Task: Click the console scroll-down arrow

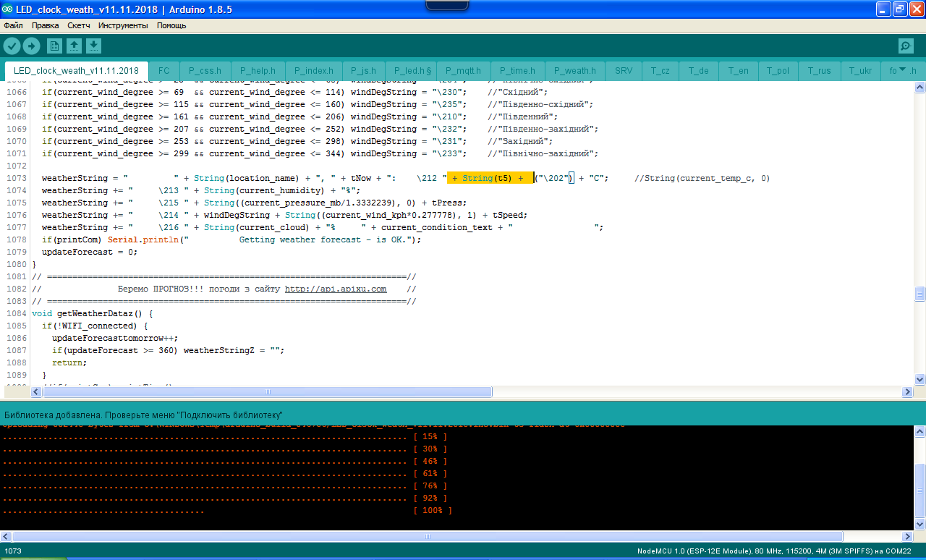Action: pos(919,524)
